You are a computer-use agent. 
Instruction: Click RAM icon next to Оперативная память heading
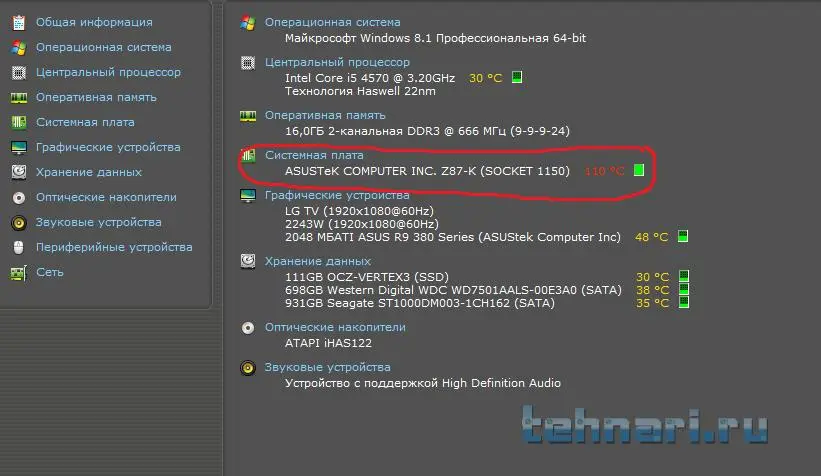pos(248,116)
